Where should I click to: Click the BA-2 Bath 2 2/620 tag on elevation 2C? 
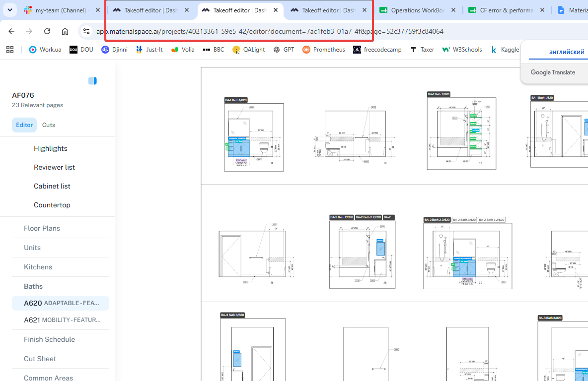pos(437,220)
